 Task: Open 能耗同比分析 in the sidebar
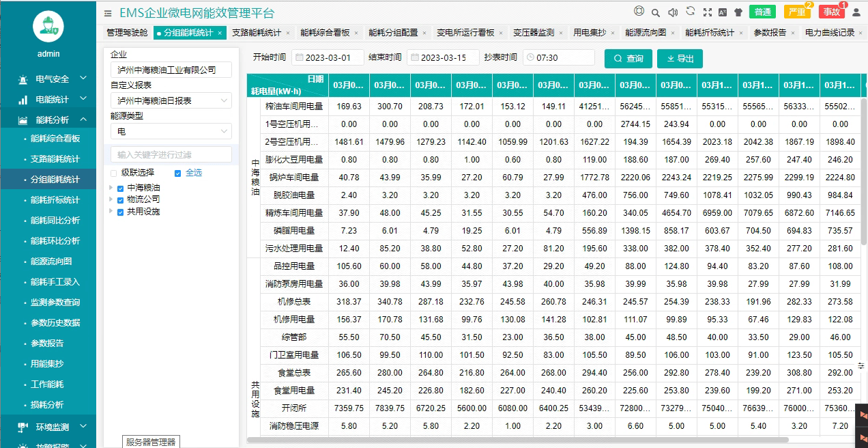pos(55,221)
